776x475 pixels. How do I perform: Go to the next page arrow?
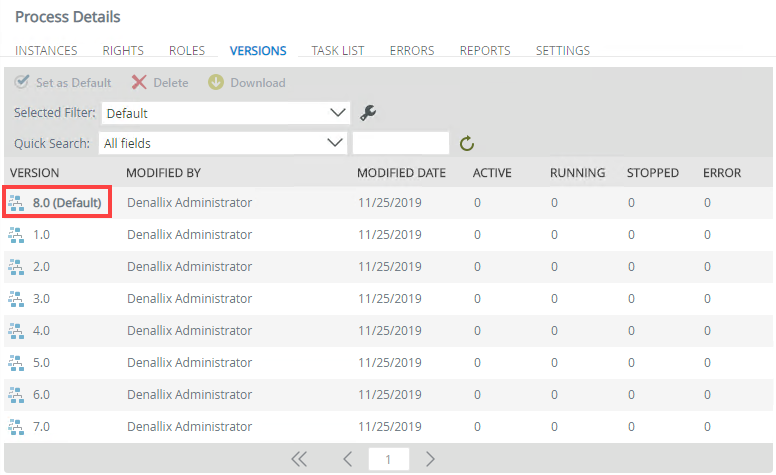[x=430, y=459]
